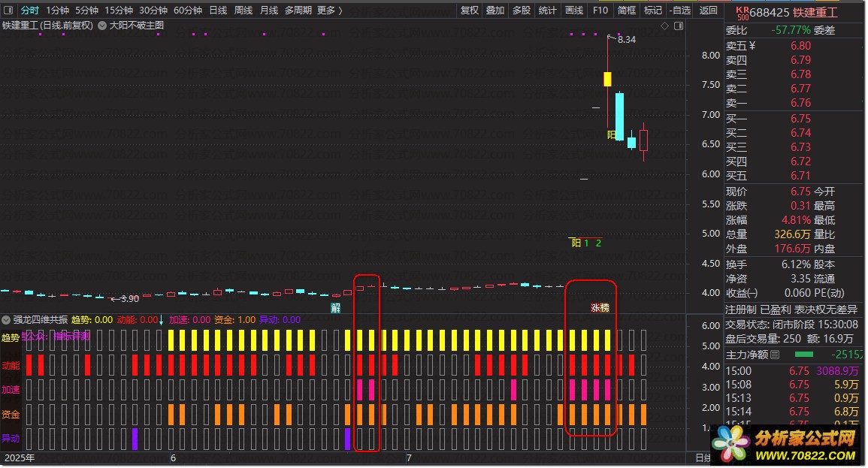Click the ¥ symbol next to 卖五

point(752,46)
